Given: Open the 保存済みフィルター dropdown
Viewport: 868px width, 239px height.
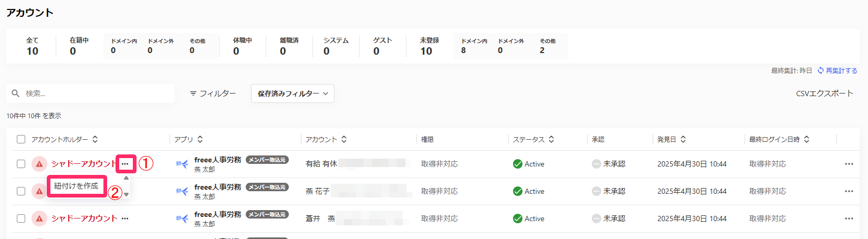Looking at the screenshot, I should point(292,93).
